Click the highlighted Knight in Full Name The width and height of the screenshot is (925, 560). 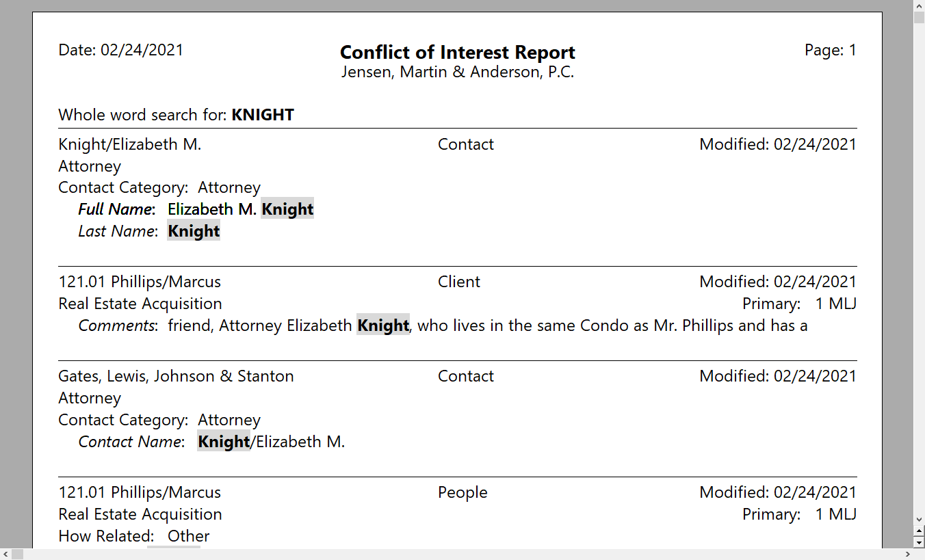pos(287,209)
